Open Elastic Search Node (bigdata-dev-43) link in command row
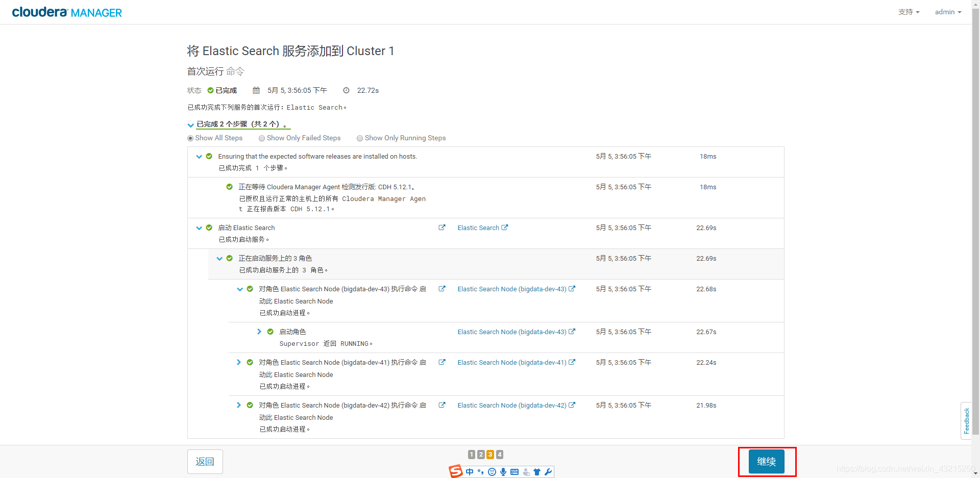Viewport: 980px width, 478px height. tap(512, 289)
